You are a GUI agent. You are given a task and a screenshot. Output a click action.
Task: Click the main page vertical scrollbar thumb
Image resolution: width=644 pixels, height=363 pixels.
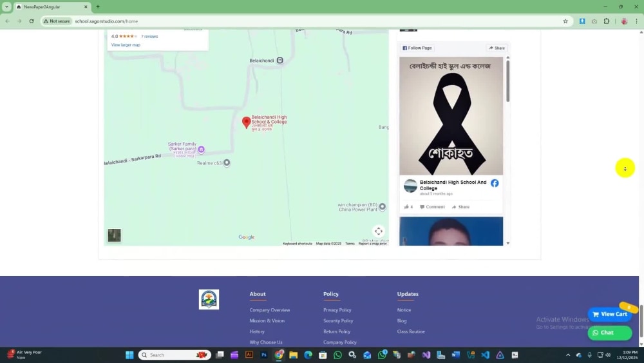pyautogui.click(x=641, y=322)
